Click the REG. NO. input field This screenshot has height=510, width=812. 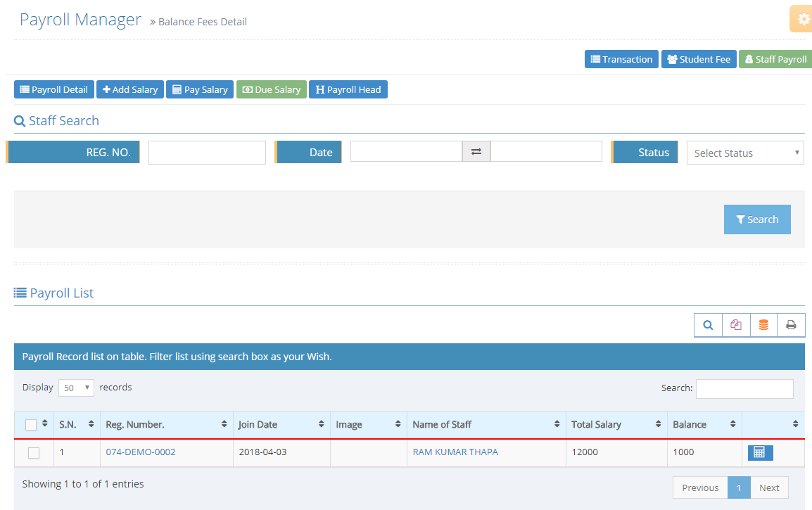click(x=207, y=153)
